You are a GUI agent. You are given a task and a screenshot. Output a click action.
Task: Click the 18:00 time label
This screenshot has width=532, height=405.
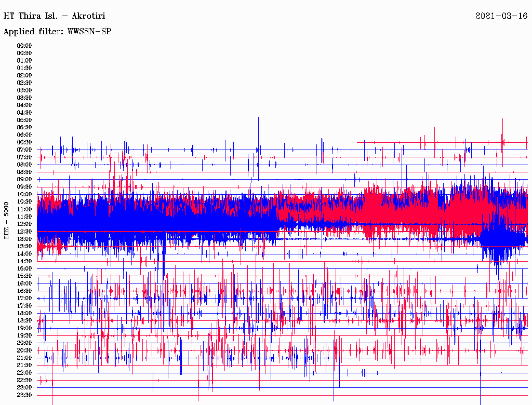click(x=24, y=314)
